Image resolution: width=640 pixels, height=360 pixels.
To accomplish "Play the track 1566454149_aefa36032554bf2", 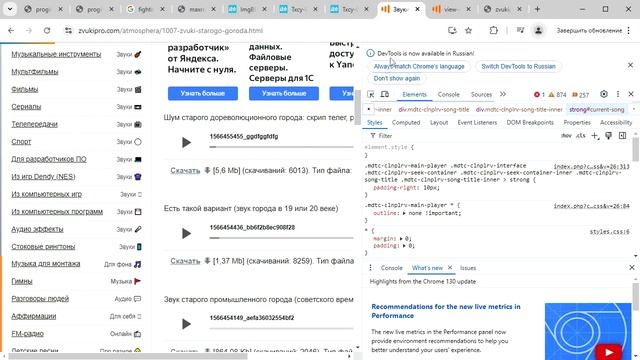I will [186, 324].
